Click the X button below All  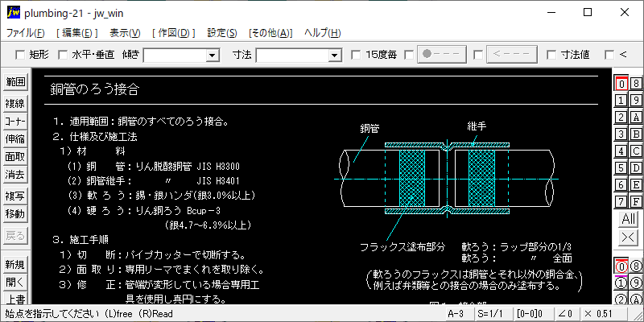click(x=629, y=237)
